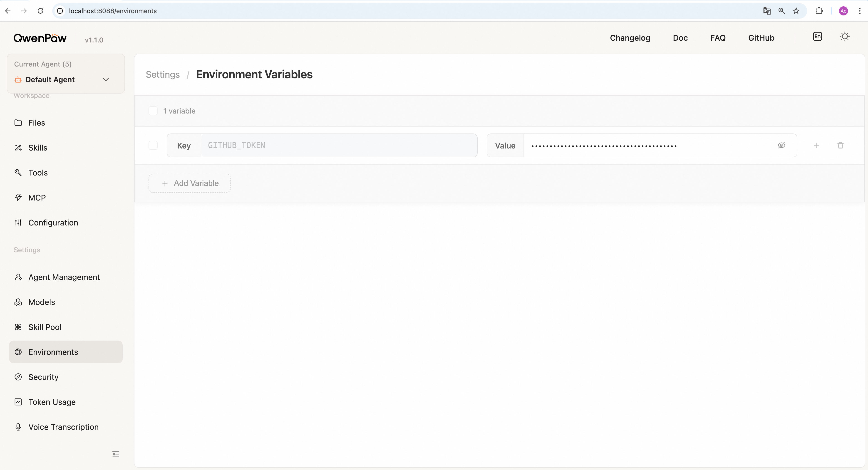
Task: Delete the GITHUB_TOKEN variable
Action: point(840,145)
